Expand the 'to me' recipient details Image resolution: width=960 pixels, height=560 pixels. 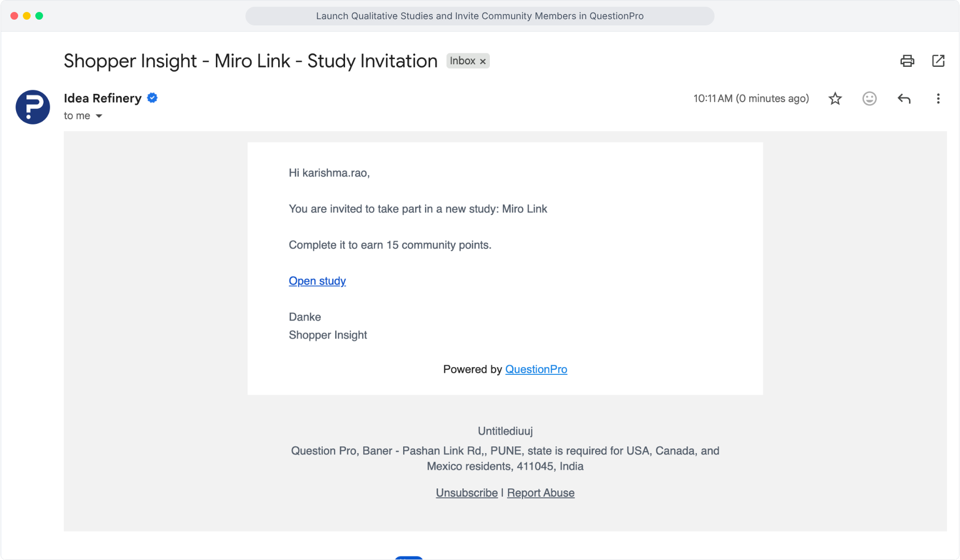click(99, 116)
